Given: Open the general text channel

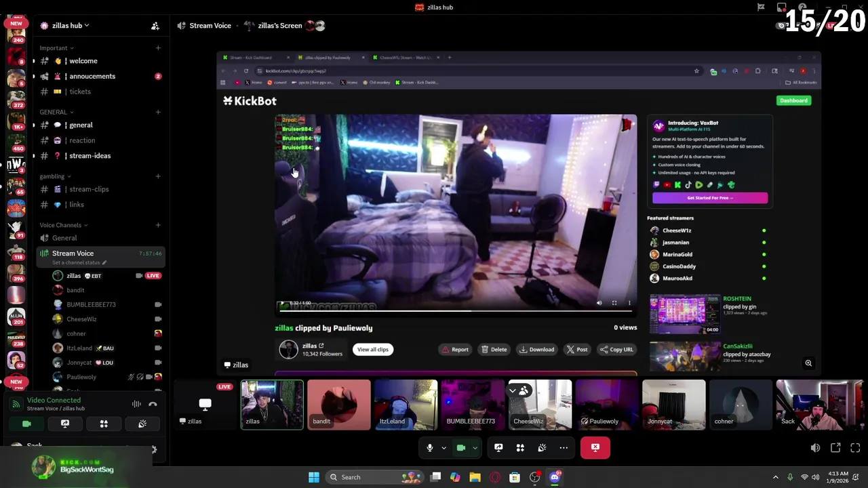Looking at the screenshot, I should [100, 125].
